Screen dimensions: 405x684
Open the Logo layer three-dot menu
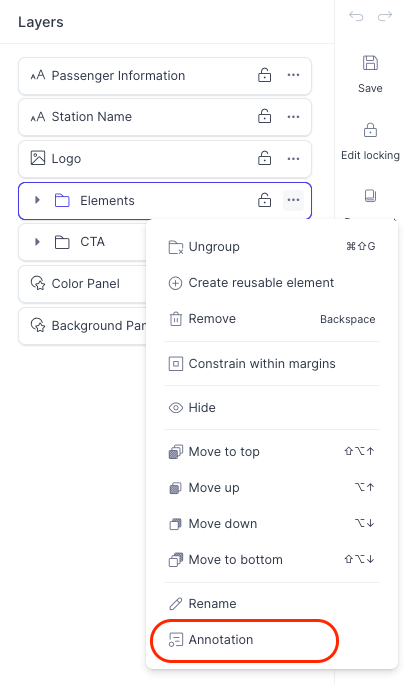[293, 159]
